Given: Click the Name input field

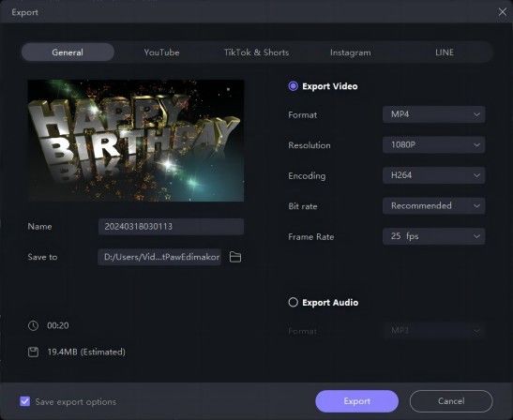Looking at the screenshot, I should point(171,226).
